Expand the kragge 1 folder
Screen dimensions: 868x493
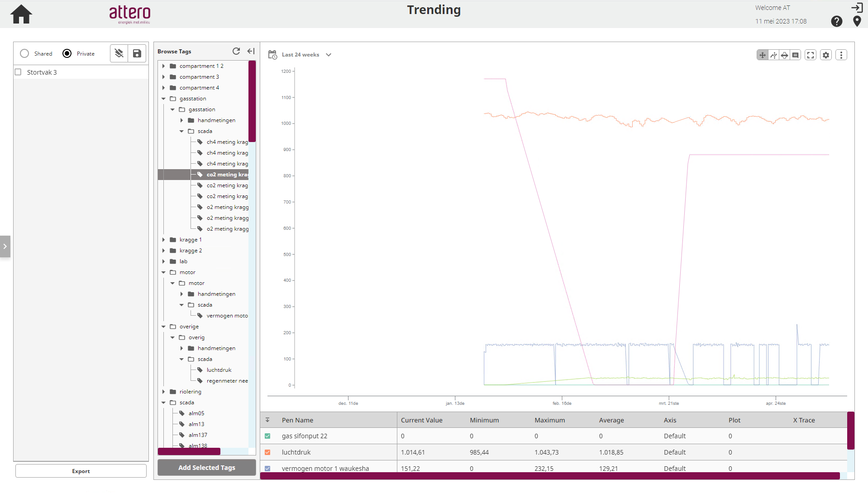[164, 240]
